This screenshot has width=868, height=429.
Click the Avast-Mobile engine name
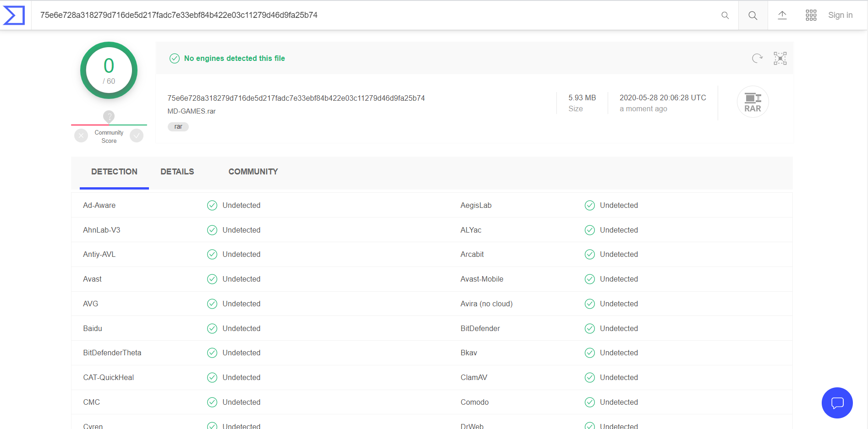click(x=482, y=279)
